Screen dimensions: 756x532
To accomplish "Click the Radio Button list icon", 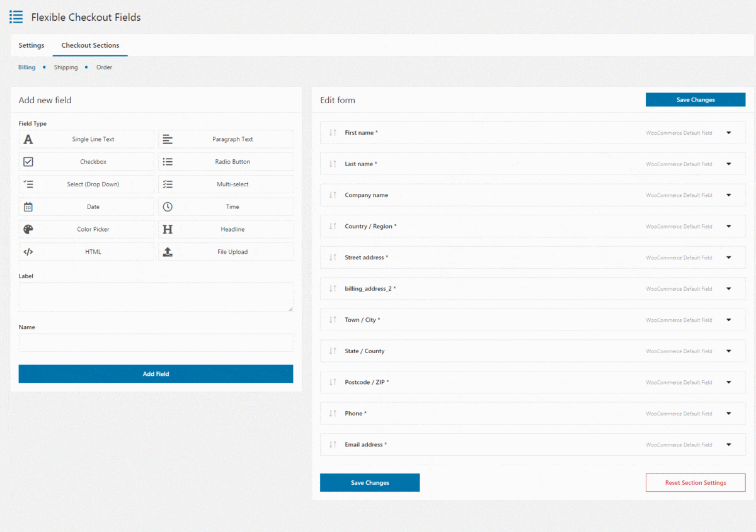I will click(168, 162).
